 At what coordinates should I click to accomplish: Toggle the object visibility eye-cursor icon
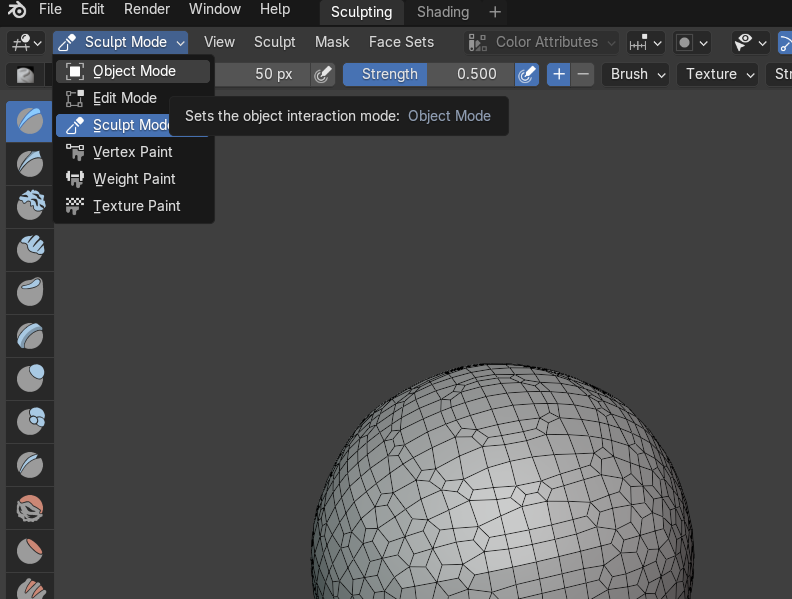744,43
